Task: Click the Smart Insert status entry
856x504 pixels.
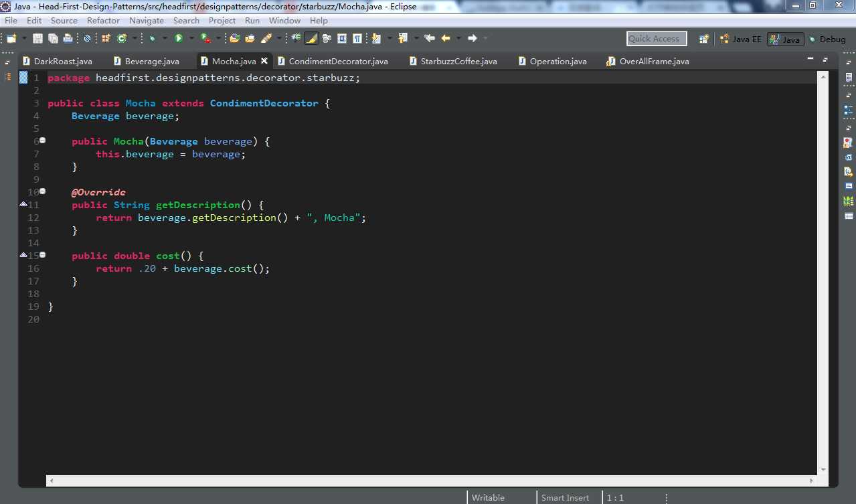Action: [565, 497]
